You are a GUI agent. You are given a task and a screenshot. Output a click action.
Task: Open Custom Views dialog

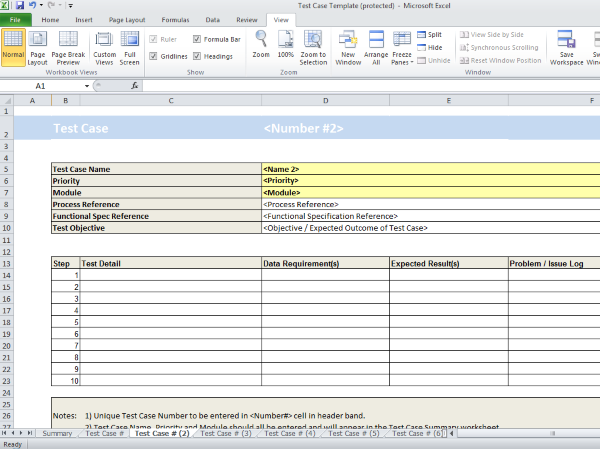(104, 47)
